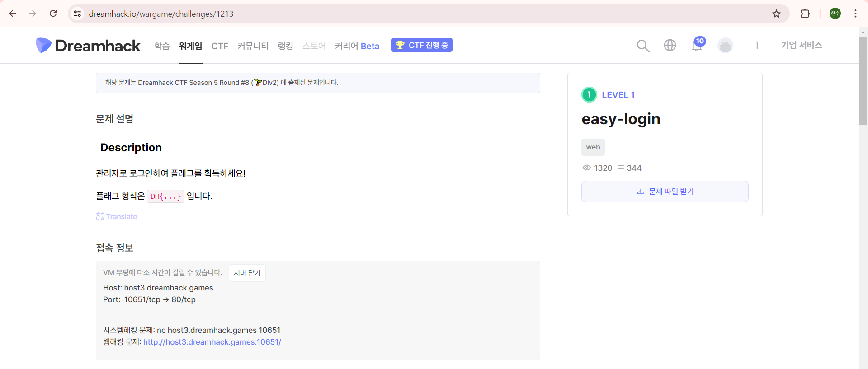Image resolution: width=868 pixels, height=369 pixels.
Task: Click the browser address bar URL
Action: tap(161, 14)
